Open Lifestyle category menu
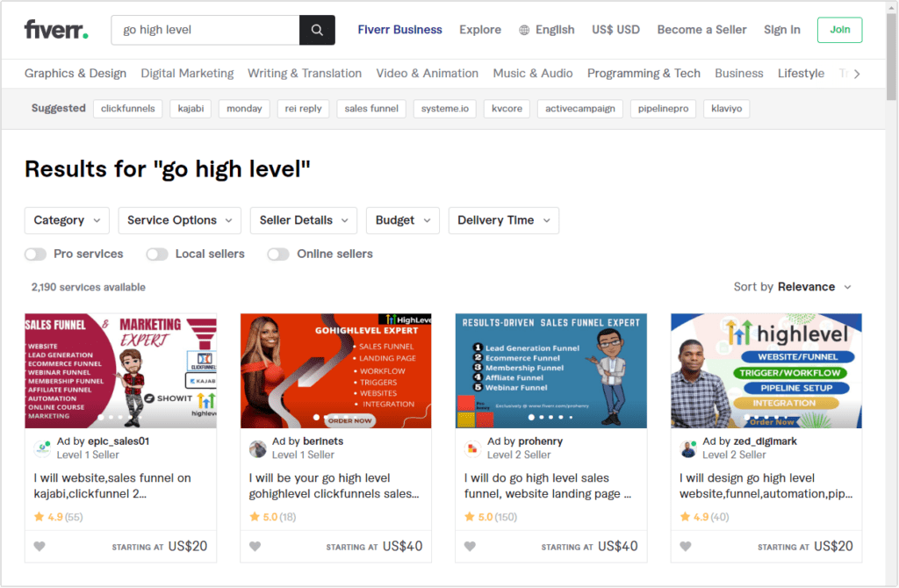This screenshot has height=588, width=899. [801, 74]
